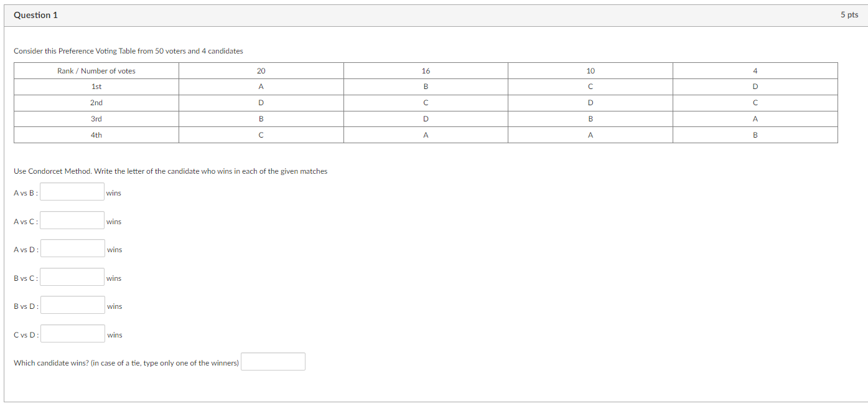Click the 'B vs C :' label
Image resolution: width=868 pixels, height=411 pixels.
coord(26,278)
